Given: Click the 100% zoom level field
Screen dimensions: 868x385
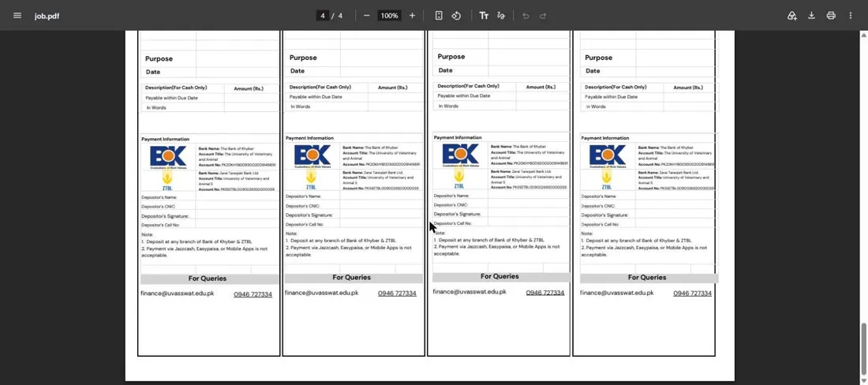Looking at the screenshot, I should pos(389,16).
